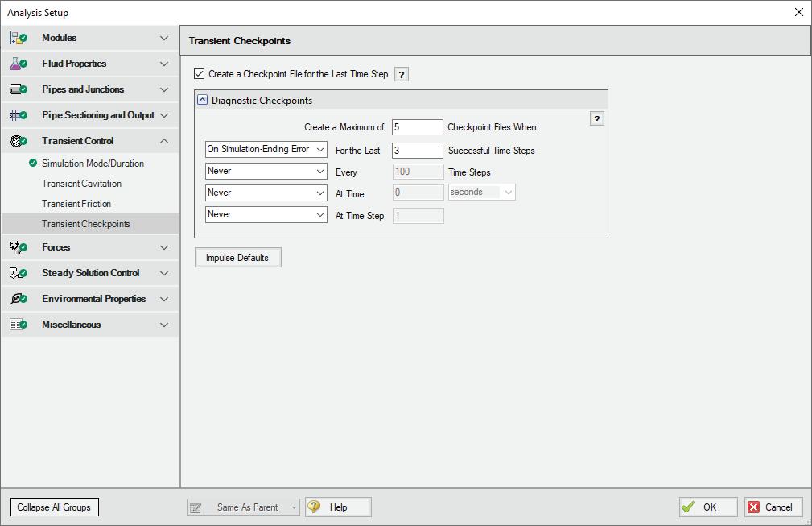Expand the Pipe Sectioning and Output chevron
The width and height of the screenshot is (812, 526).
point(164,115)
